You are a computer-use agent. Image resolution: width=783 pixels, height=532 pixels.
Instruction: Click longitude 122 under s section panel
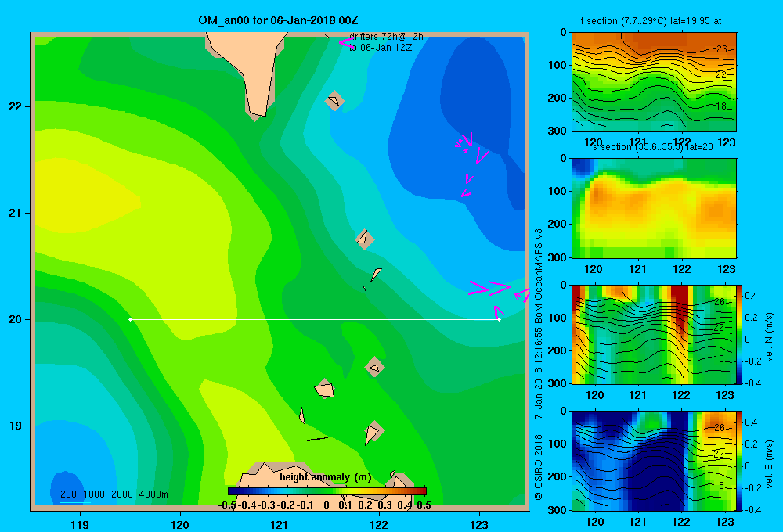[682, 269]
